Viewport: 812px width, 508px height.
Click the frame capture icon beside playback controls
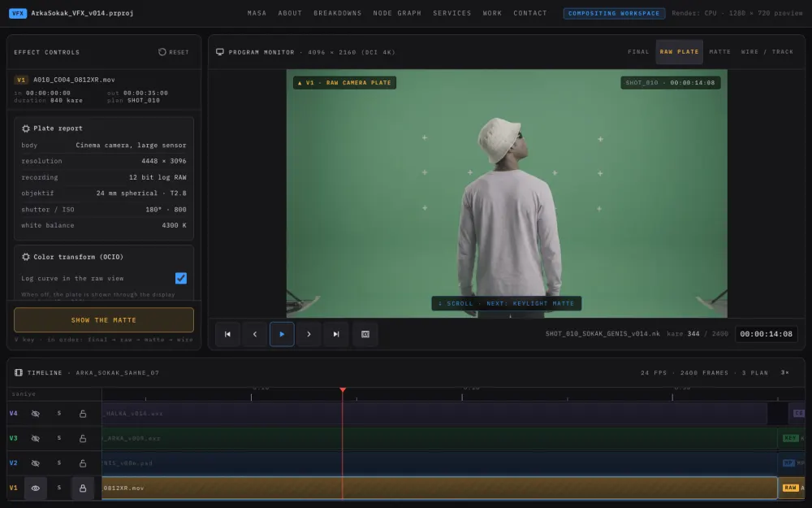click(365, 334)
